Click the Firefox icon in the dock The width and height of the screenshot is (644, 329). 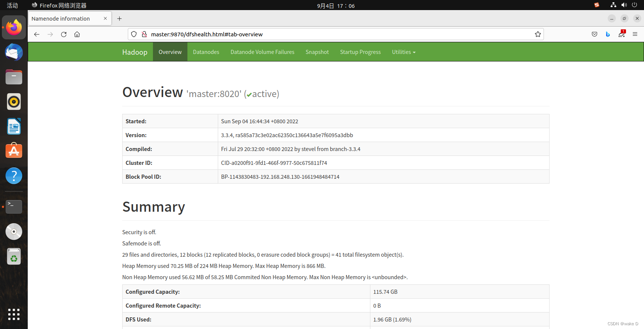pos(14,27)
